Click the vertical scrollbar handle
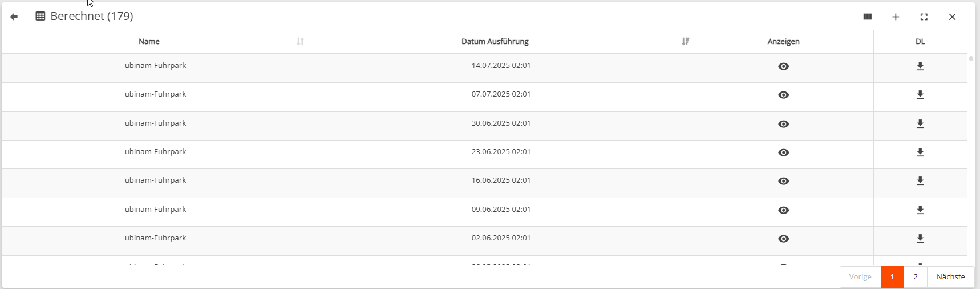 (971, 58)
